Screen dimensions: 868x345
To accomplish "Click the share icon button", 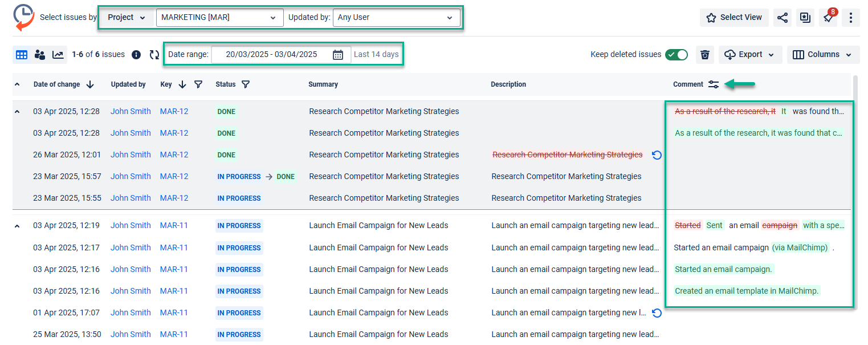I will point(783,18).
